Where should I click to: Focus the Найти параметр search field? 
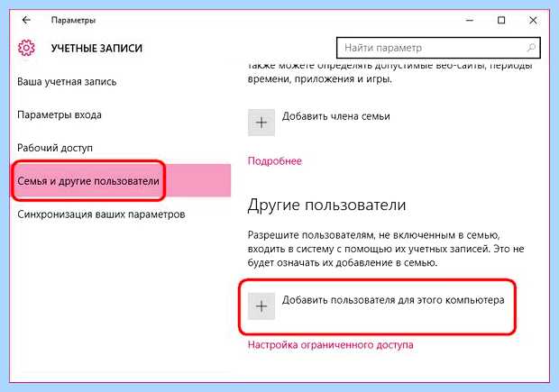(438, 48)
